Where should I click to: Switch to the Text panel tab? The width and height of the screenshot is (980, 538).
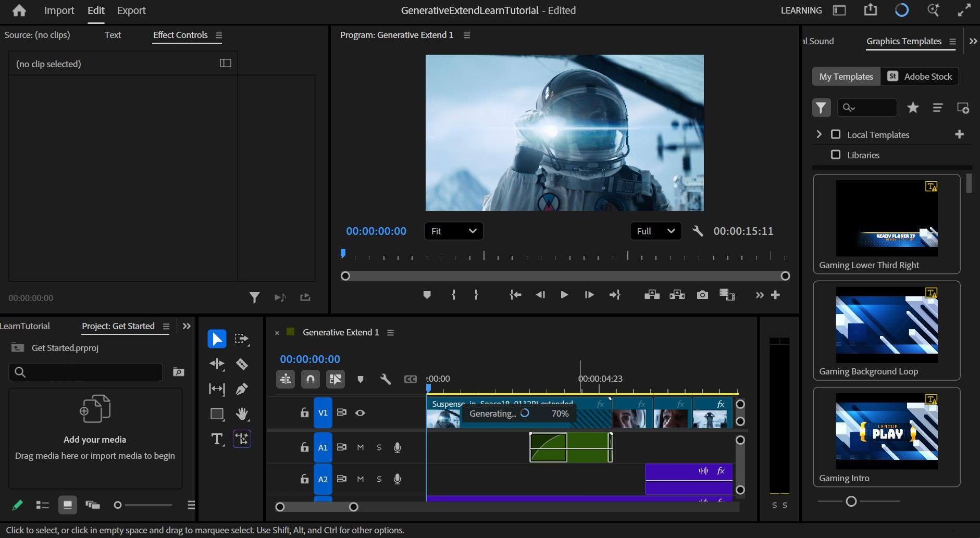pyautogui.click(x=113, y=35)
